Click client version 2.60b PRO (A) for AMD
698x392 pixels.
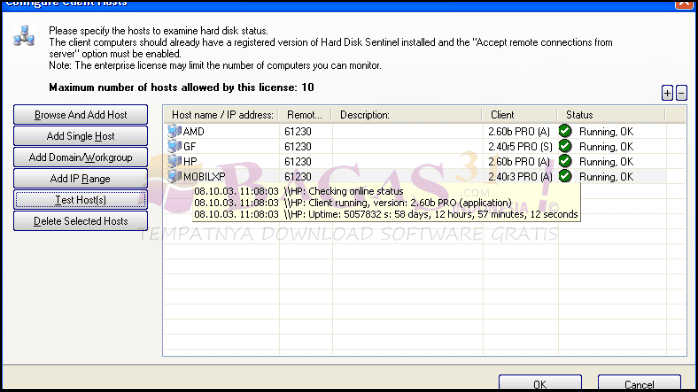[519, 132]
